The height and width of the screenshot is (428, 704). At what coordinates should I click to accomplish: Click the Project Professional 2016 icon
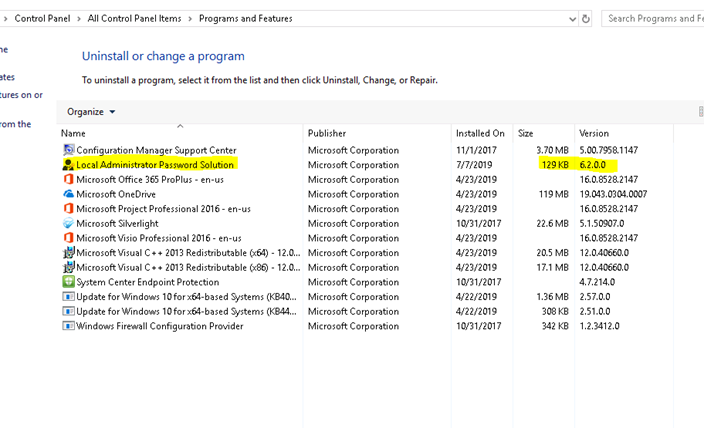tap(68, 209)
